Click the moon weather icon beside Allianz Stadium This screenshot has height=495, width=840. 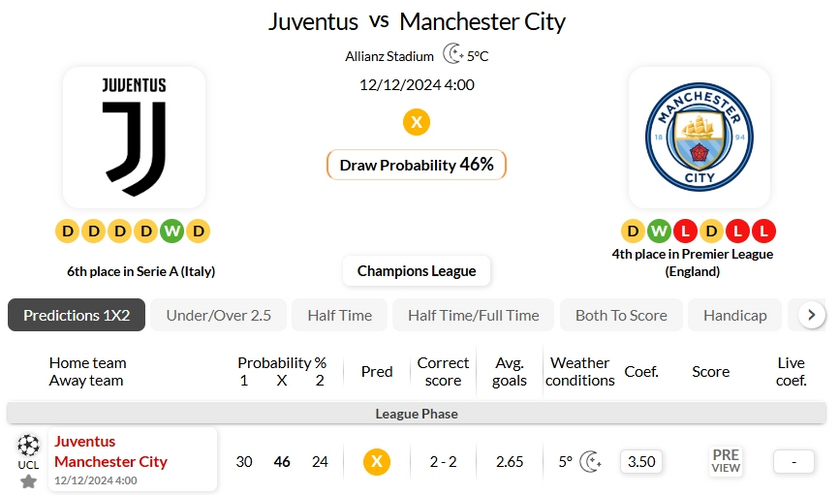pos(453,54)
